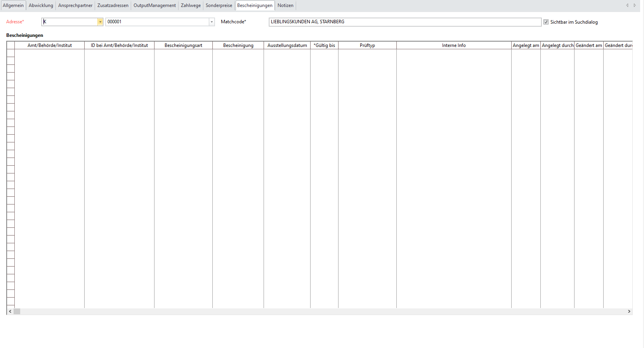Screen dimensions: 644x348
Task: Select the first row header in grid
Action: pyautogui.click(x=10, y=53)
